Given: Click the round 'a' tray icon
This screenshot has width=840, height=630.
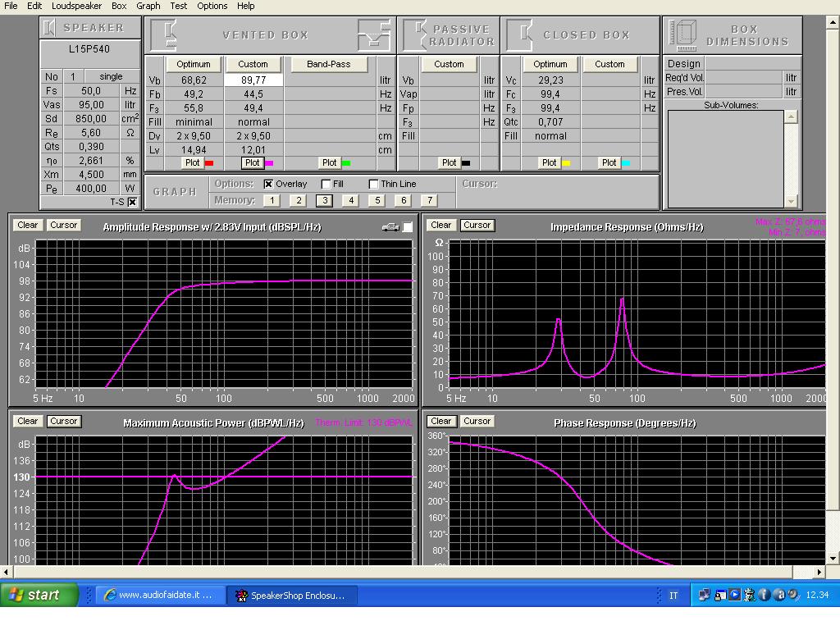Looking at the screenshot, I should tap(780, 595).
